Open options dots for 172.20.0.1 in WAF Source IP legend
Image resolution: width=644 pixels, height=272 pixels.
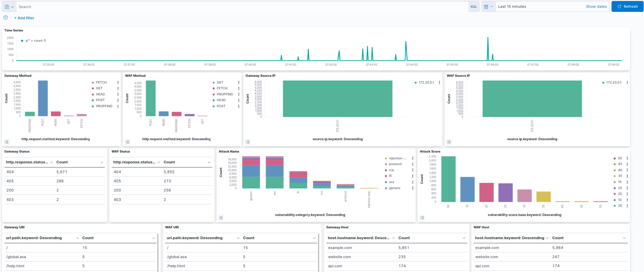(x=627, y=83)
